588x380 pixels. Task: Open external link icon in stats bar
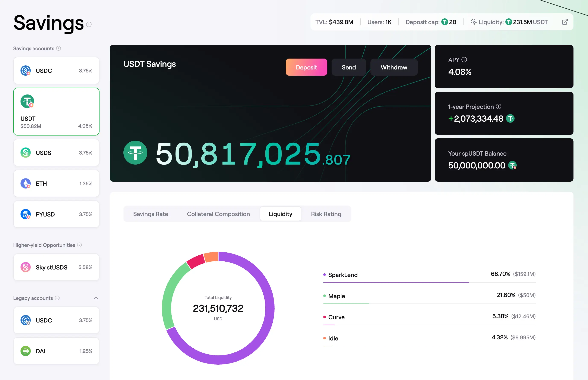click(565, 22)
